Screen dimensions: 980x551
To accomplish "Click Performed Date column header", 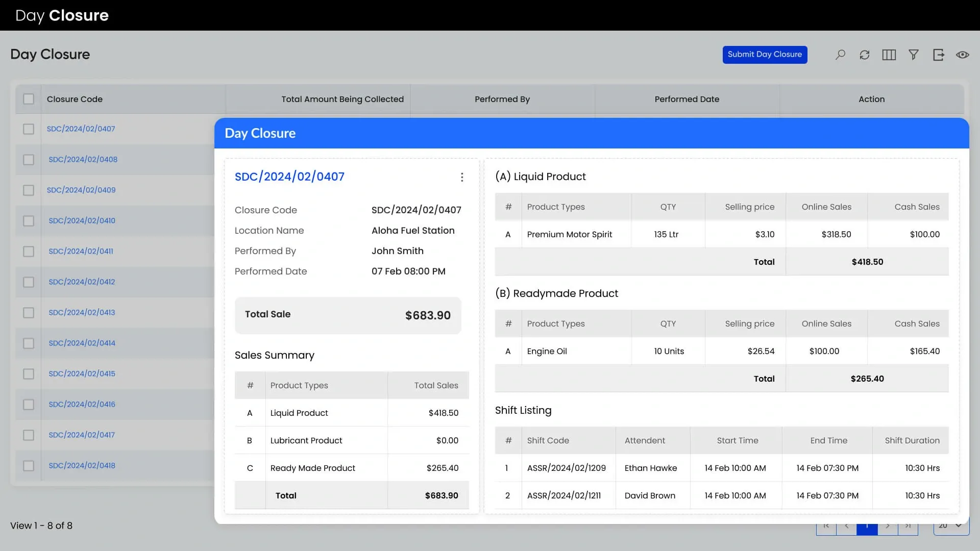I will point(687,99).
